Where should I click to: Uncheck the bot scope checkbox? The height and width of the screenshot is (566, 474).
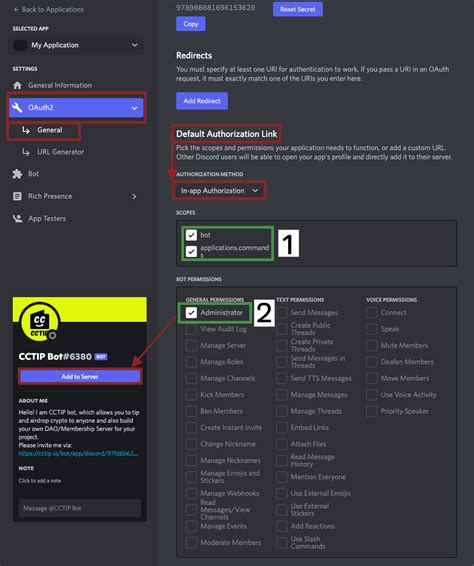tap(191, 235)
